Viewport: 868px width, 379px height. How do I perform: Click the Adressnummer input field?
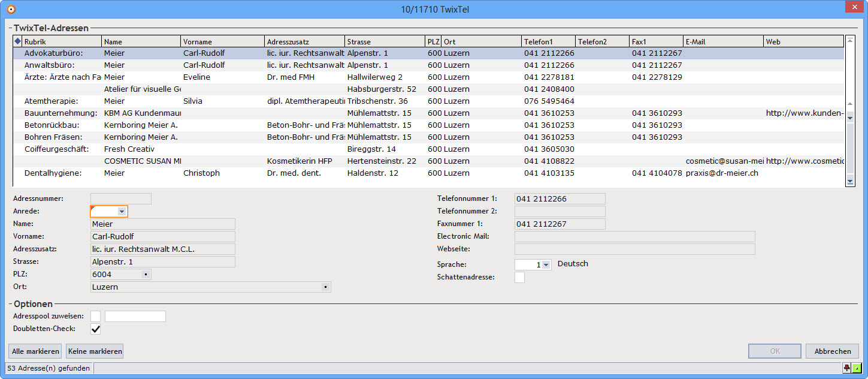pyautogui.click(x=121, y=198)
